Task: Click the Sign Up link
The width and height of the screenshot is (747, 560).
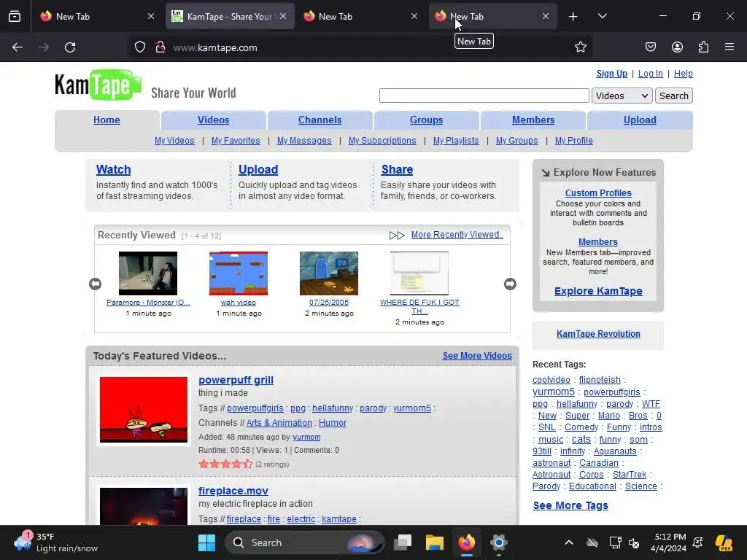Action: point(612,74)
